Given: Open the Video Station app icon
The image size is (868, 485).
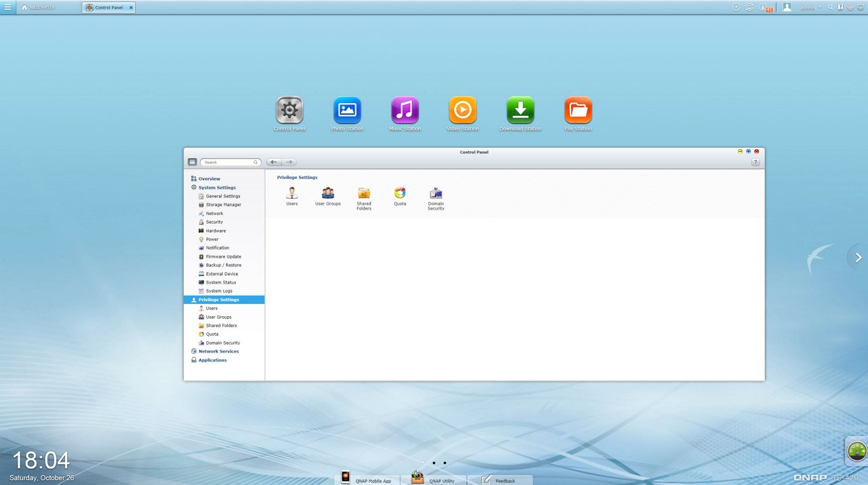Looking at the screenshot, I should click(462, 111).
